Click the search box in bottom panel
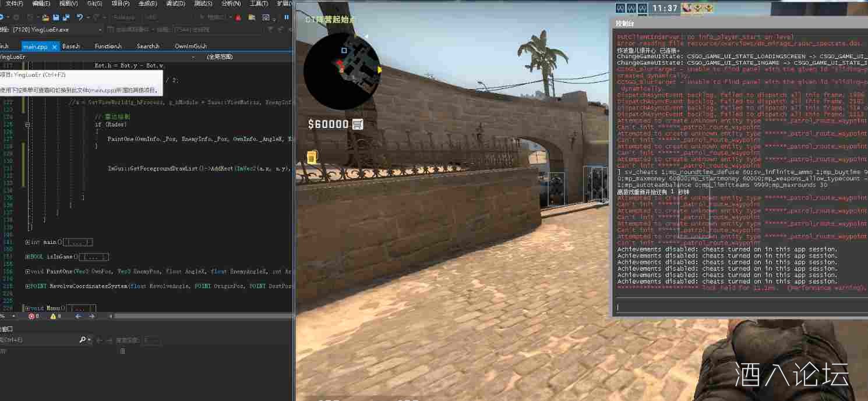868x401 pixels. [40, 339]
